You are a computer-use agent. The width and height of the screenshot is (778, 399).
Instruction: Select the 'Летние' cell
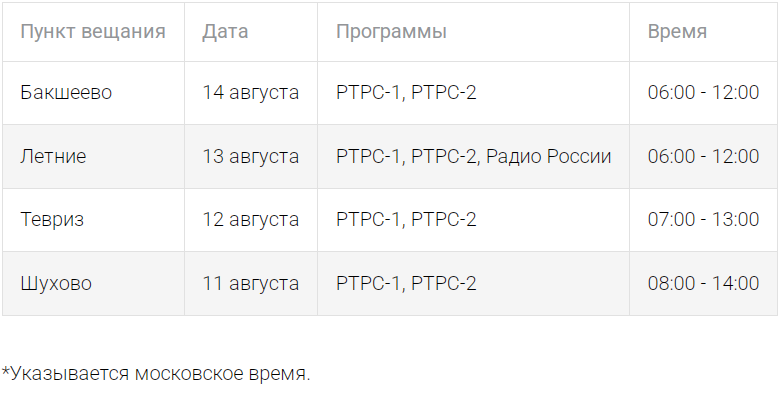pos(93,156)
